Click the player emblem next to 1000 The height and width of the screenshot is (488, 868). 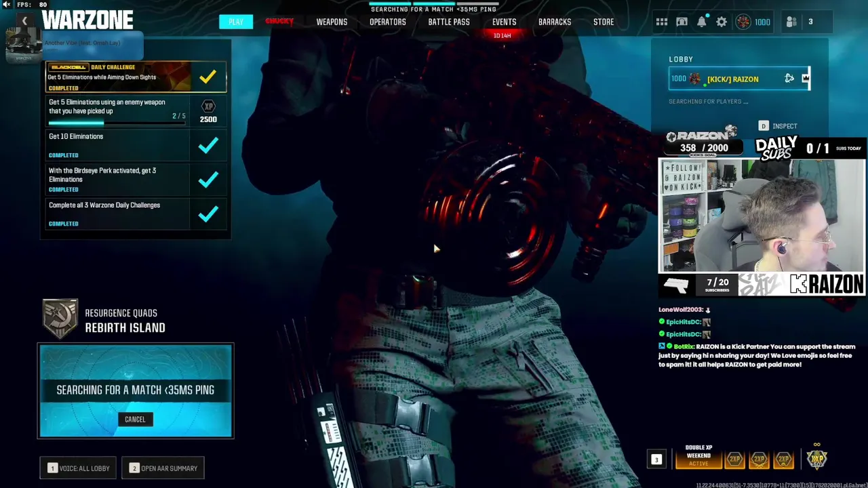point(743,22)
